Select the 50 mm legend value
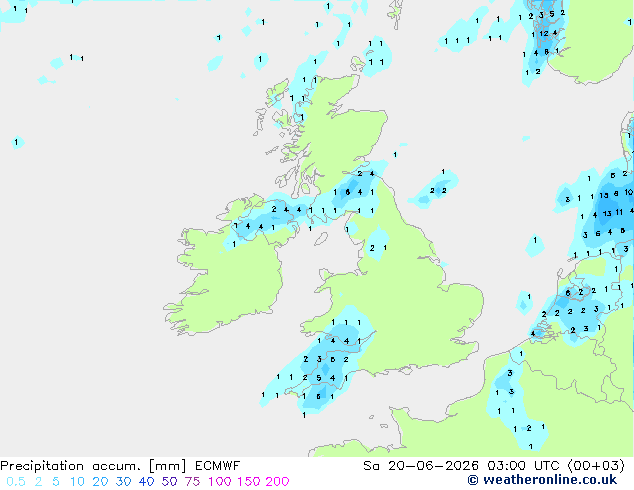 coord(169,482)
